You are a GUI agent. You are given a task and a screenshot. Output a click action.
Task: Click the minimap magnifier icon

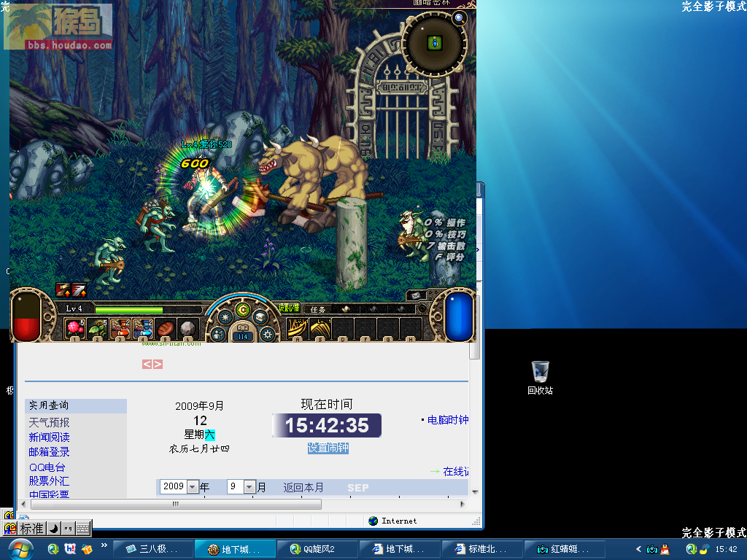coord(460,18)
